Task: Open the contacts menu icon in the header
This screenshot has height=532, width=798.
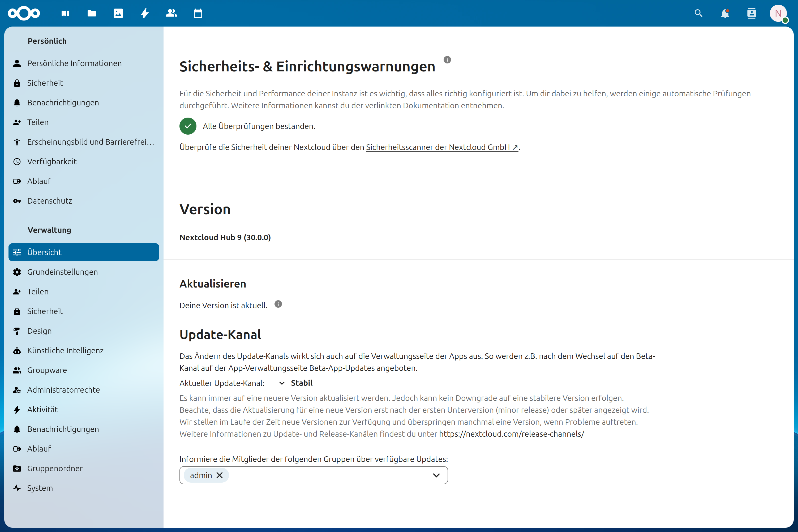Action: [x=752, y=13]
